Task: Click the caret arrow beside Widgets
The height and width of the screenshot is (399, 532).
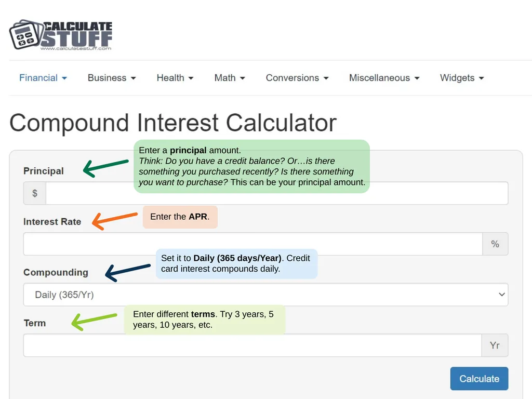Action: (x=481, y=78)
